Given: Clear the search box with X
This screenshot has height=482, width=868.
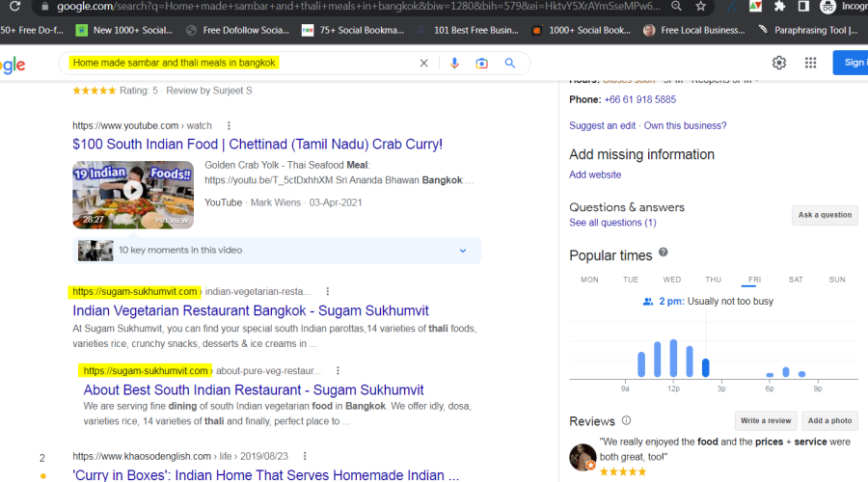Looking at the screenshot, I should click(x=423, y=64).
